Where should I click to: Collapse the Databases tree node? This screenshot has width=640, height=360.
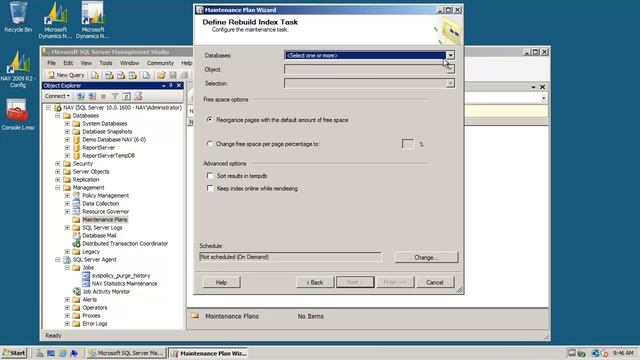pos(58,116)
